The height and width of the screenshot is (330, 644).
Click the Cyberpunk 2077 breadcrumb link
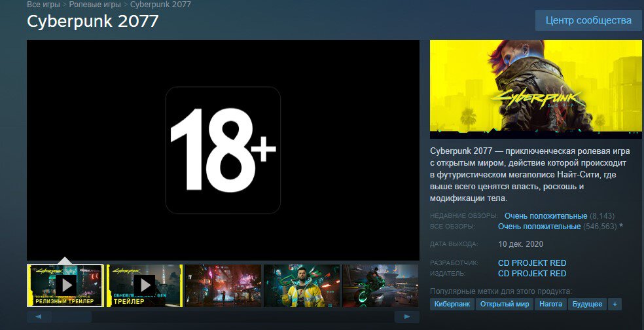click(160, 5)
